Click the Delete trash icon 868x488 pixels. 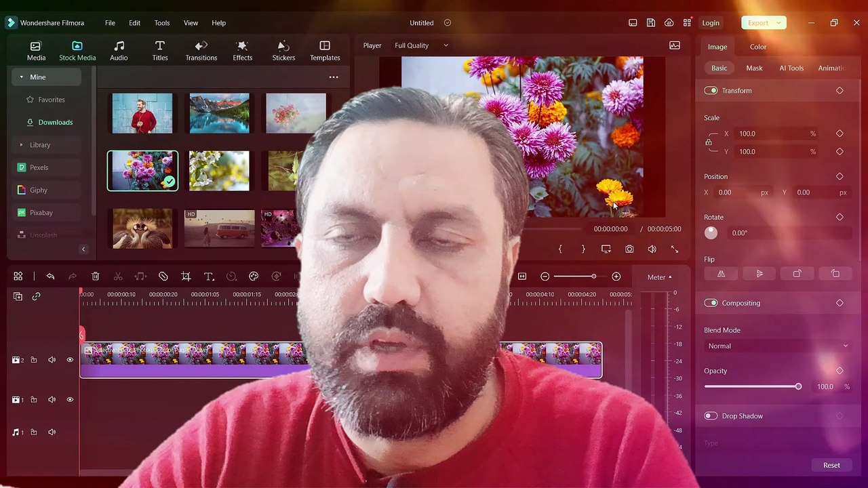(x=96, y=277)
